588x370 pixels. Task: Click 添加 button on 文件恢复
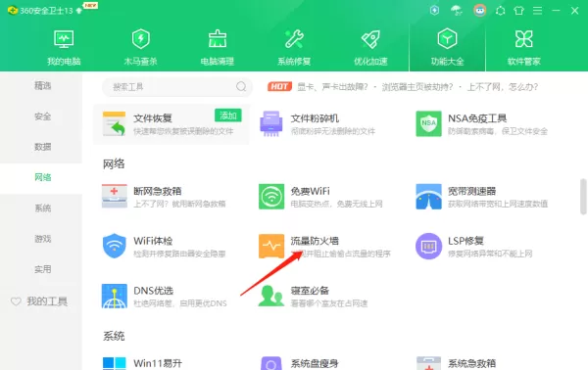[228, 116]
